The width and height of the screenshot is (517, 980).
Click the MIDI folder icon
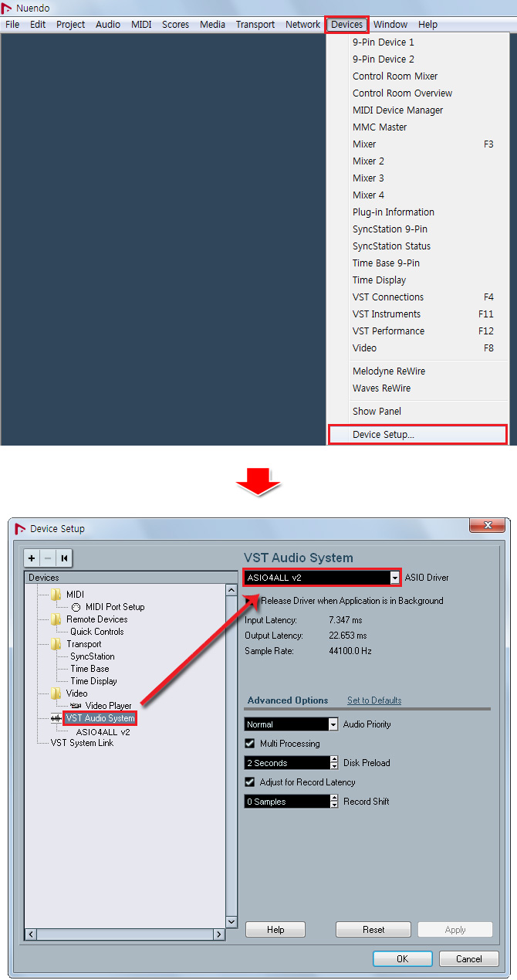[x=56, y=595]
